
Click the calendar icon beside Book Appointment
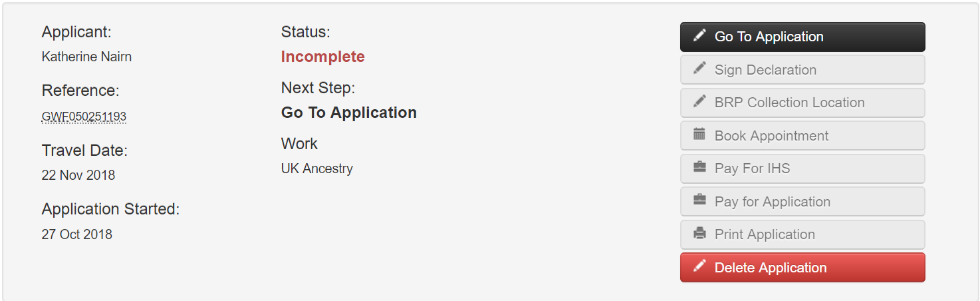[699, 135]
